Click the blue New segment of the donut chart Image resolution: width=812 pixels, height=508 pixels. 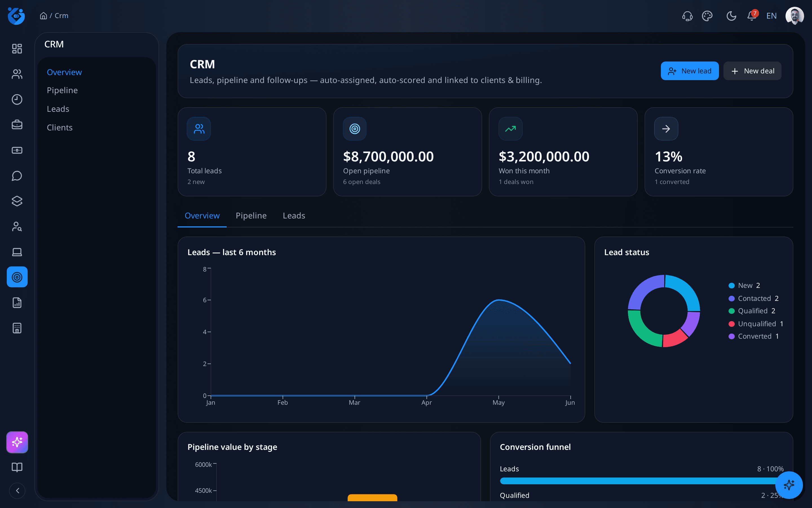pyautogui.click(x=687, y=289)
